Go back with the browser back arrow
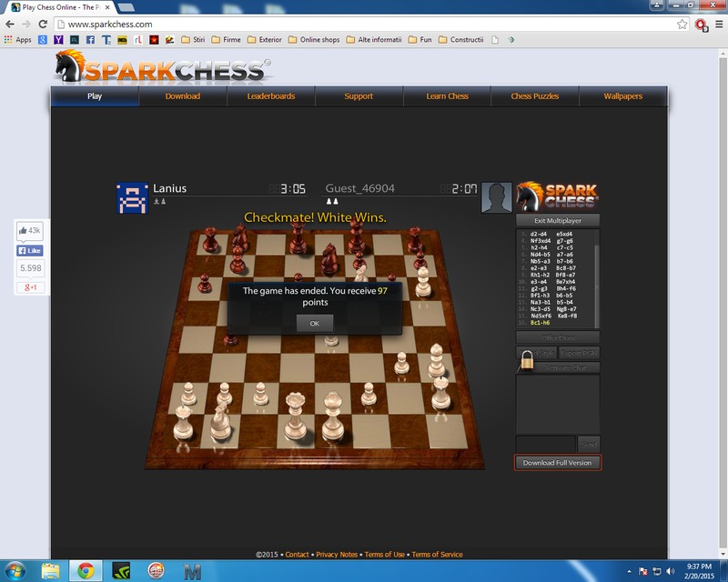 10,25
